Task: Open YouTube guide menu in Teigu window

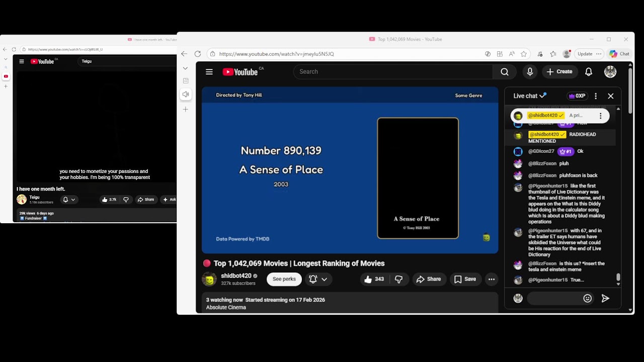Action: [22, 61]
